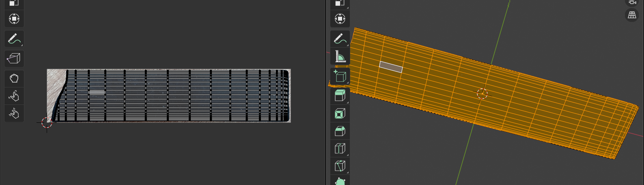Screen dimensions: 644x185
Task: Activate the Rip Region tool in UV editor
Action: pyautogui.click(x=14, y=59)
